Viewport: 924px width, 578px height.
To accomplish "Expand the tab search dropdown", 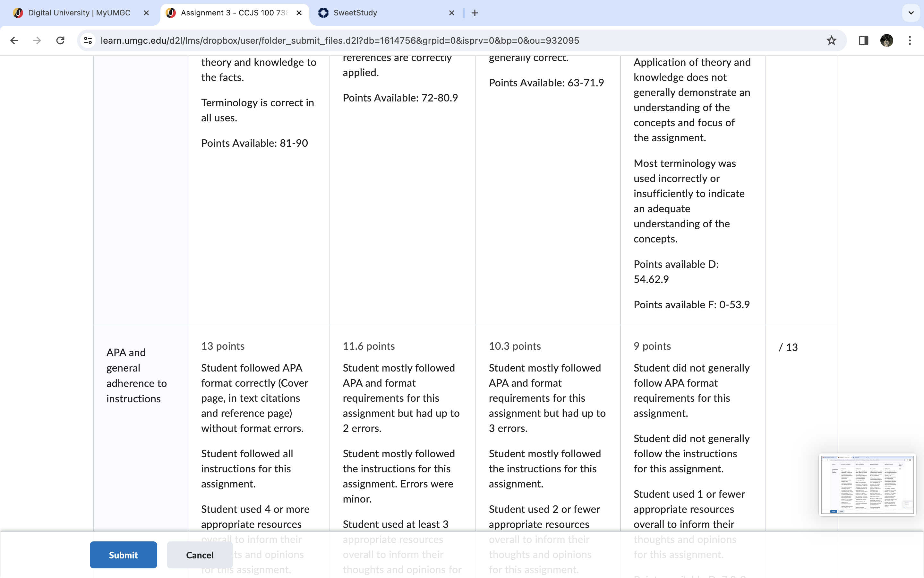I will coord(911,13).
